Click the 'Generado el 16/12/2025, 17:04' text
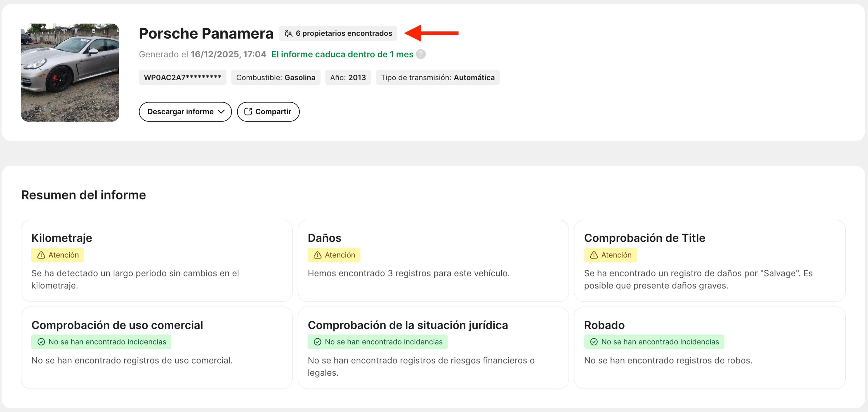Screen dimensions: 868x412 [203, 54]
